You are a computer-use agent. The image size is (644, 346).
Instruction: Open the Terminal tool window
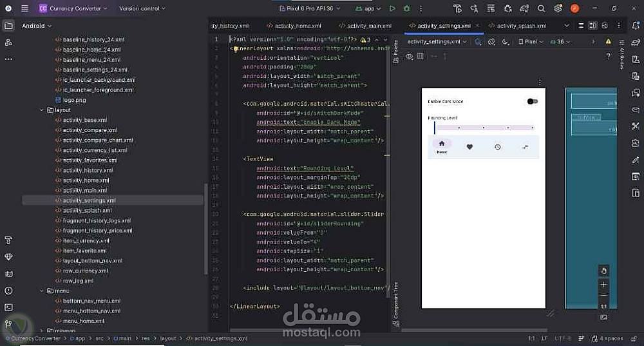click(x=8, y=307)
